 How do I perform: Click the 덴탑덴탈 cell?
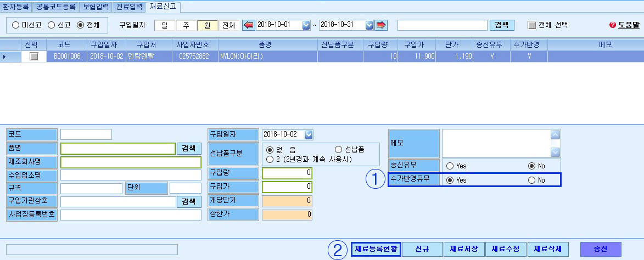tap(149, 56)
